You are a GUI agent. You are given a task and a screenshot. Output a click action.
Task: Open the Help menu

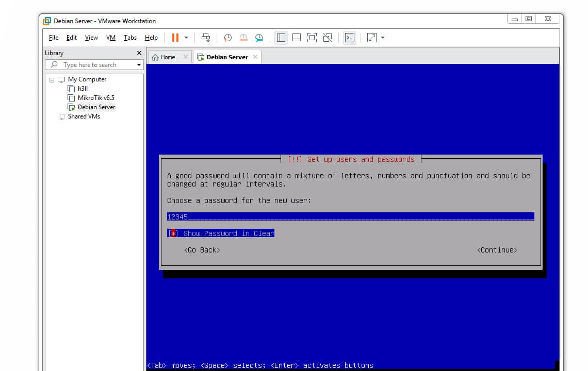point(151,38)
